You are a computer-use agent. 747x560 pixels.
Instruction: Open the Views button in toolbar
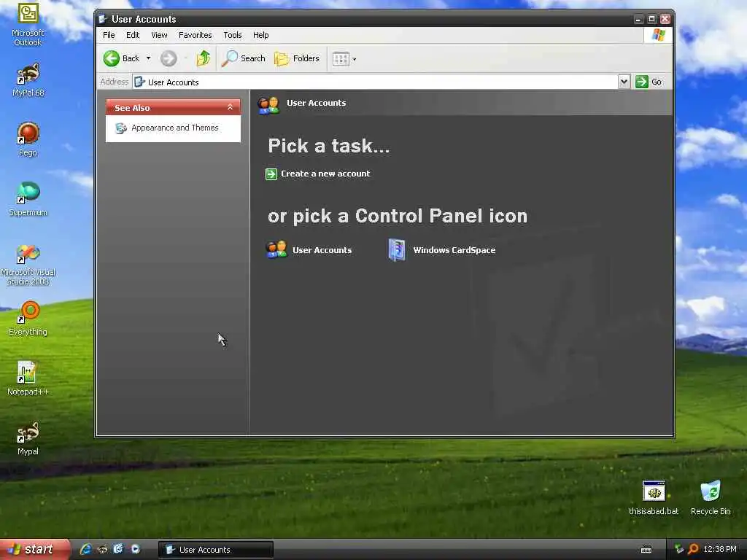click(x=341, y=59)
